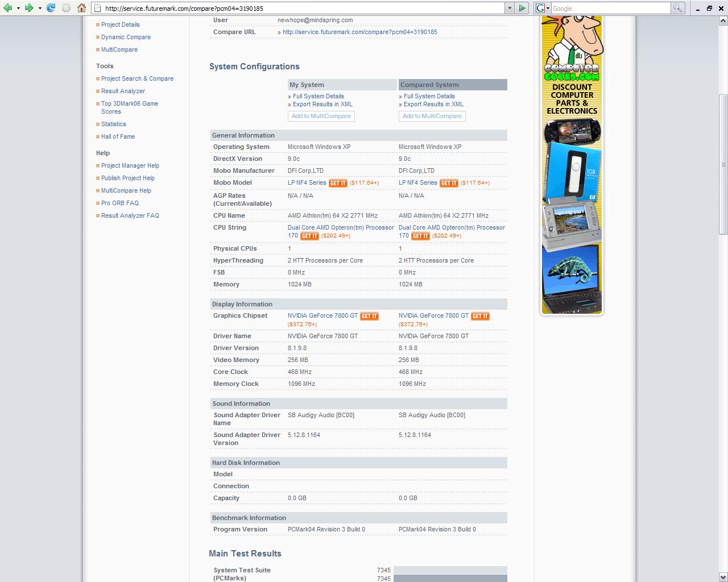The height and width of the screenshot is (582, 728).
Task: Open Top 3DMark06 Game Scores
Action: [130, 107]
